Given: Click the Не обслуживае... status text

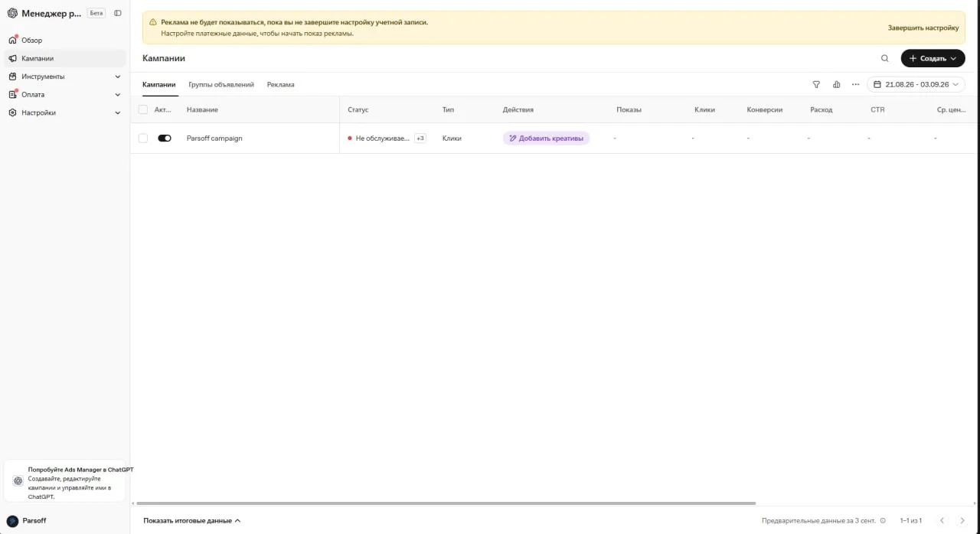Looking at the screenshot, I should click(383, 138).
